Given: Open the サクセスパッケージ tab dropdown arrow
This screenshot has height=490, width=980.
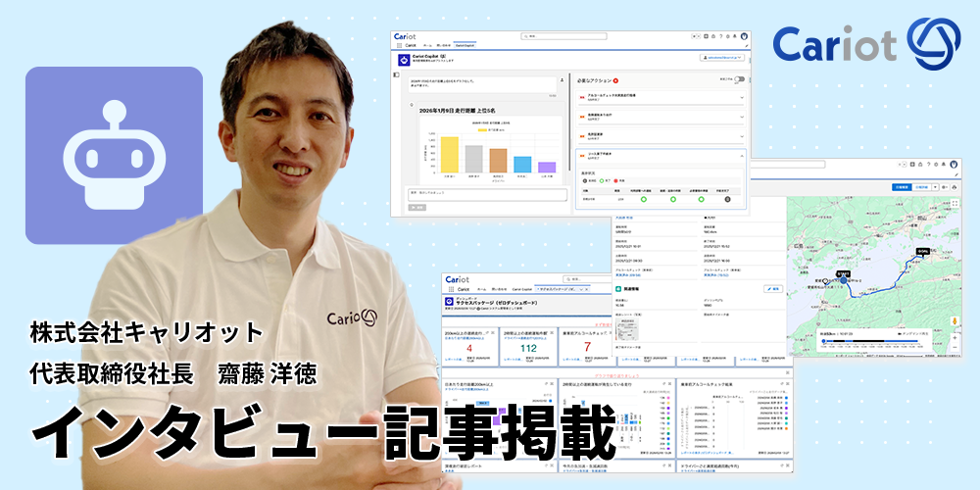Looking at the screenshot, I should click(x=579, y=290).
